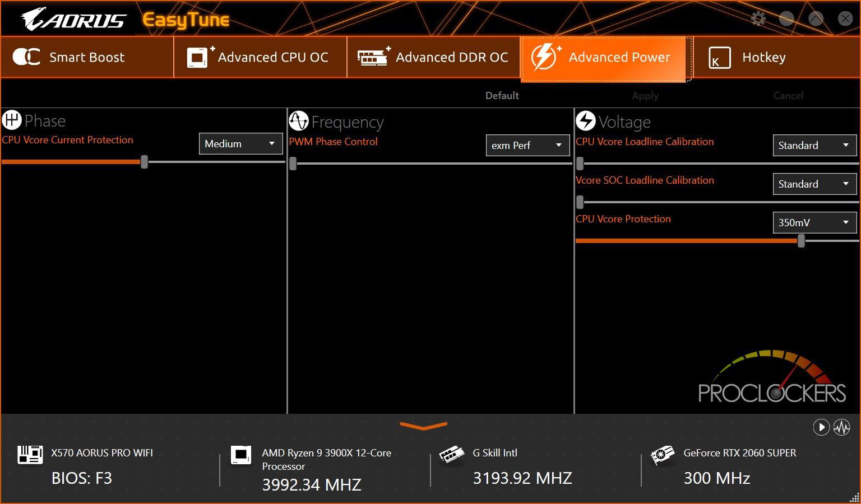Click the BIOS: F3 text

click(x=82, y=478)
